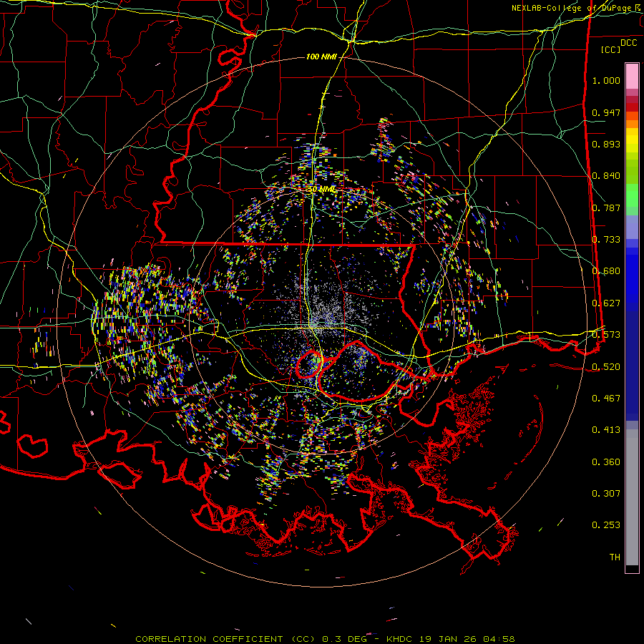Click the black swatch at color scale bottom
The height and width of the screenshot is (644, 644).
tap(632, 569)
